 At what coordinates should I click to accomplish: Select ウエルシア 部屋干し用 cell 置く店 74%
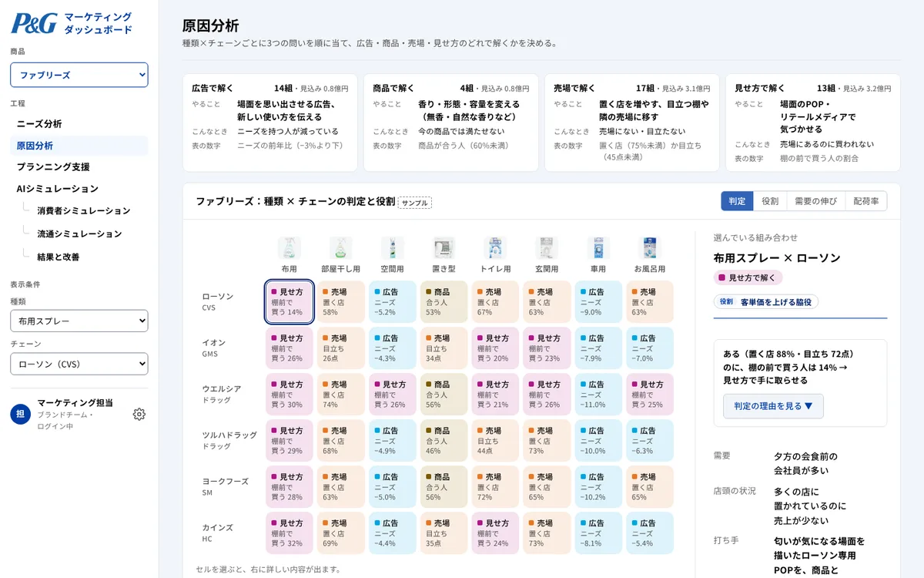click(x=341, y=395)
